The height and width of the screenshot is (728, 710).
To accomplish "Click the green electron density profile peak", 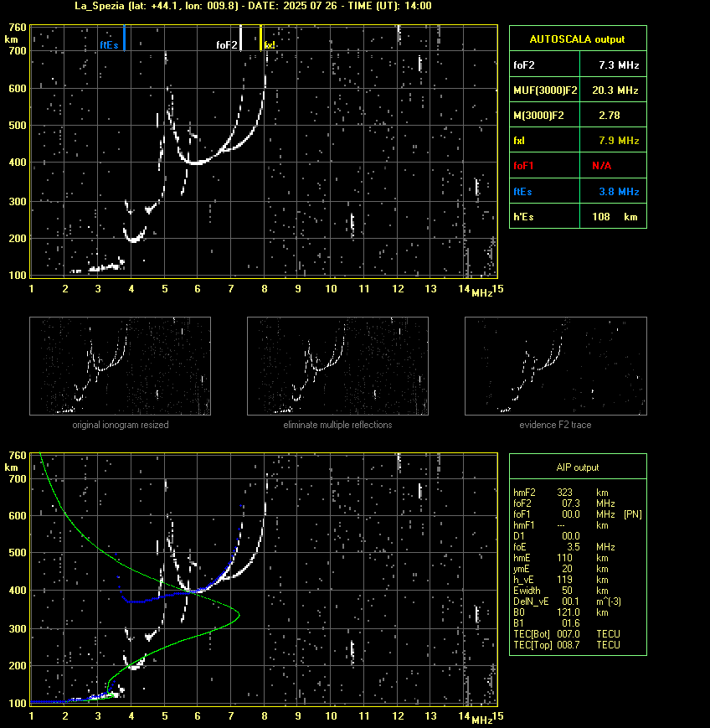I will point(238,616).
